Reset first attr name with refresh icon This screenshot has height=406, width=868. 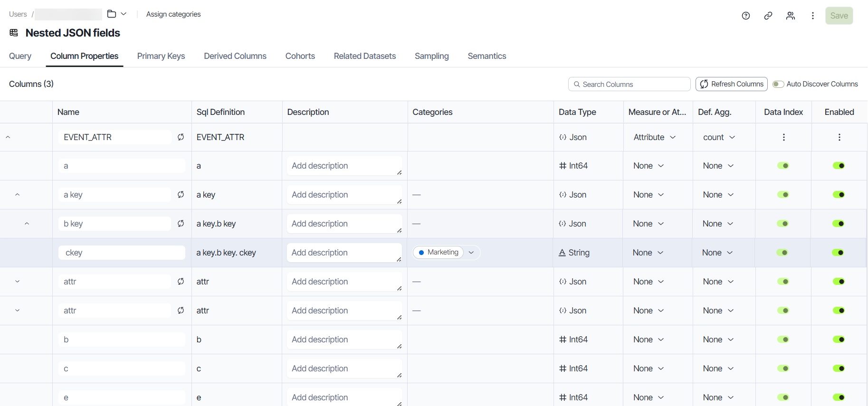pyautogui.click(x=181, y=282)
